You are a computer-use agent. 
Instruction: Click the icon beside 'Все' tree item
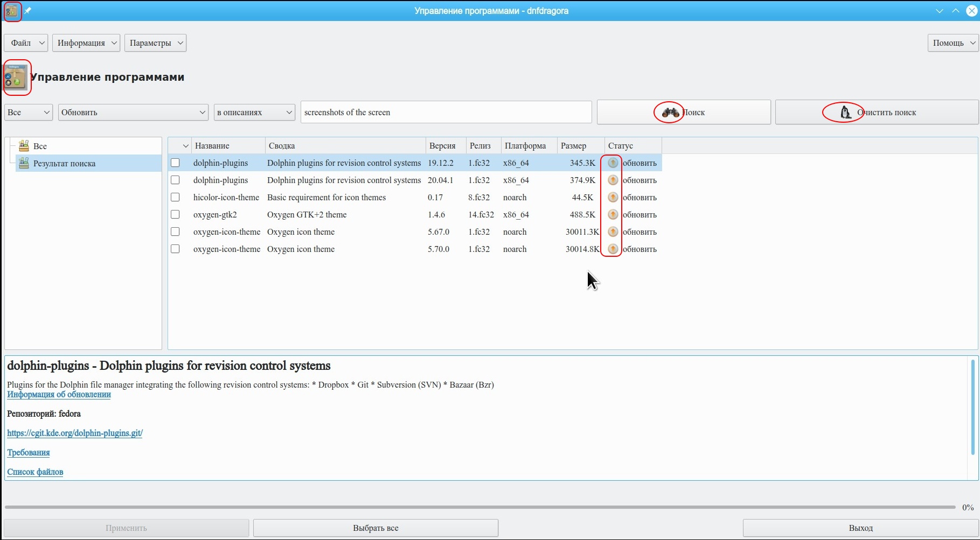click(x=24, y=146)
